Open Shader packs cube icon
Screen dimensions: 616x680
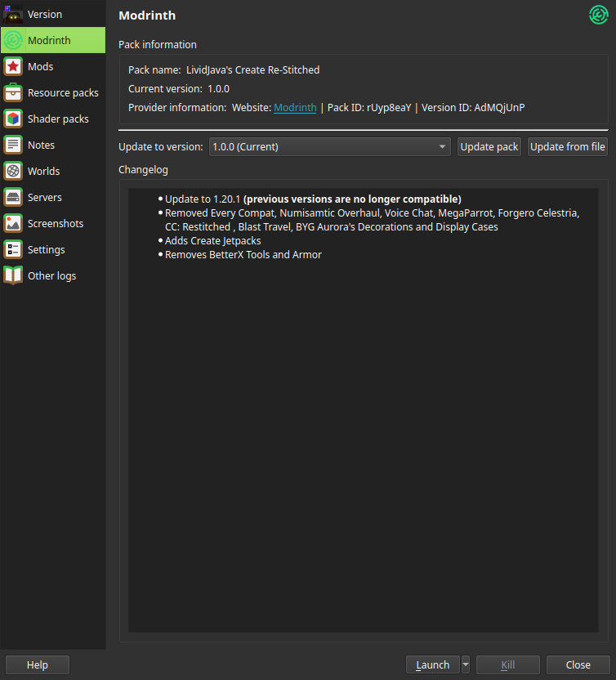click(x=13, y=119)
